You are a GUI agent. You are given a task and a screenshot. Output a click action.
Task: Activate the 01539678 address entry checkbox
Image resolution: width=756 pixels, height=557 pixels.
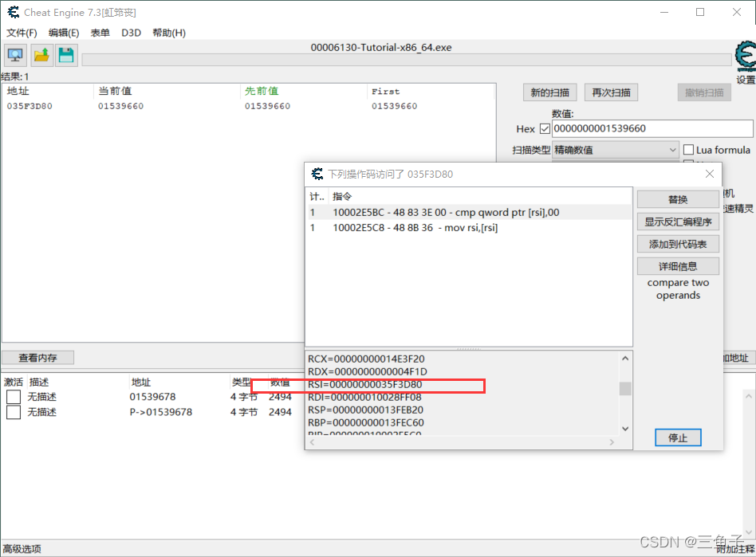click(14, 397)
